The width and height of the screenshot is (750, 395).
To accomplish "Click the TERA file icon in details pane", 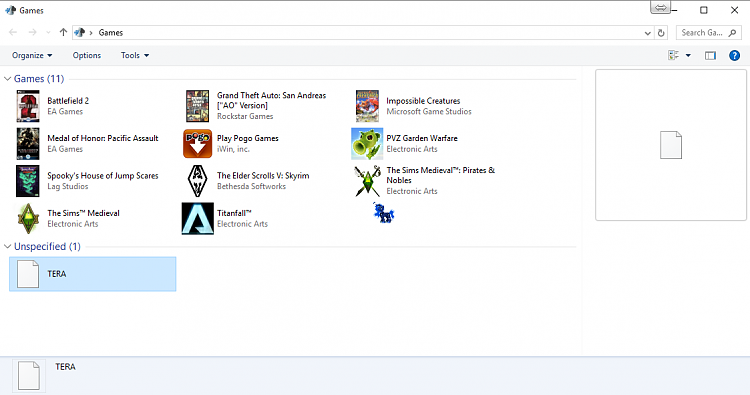I will (x=29, y=375).
